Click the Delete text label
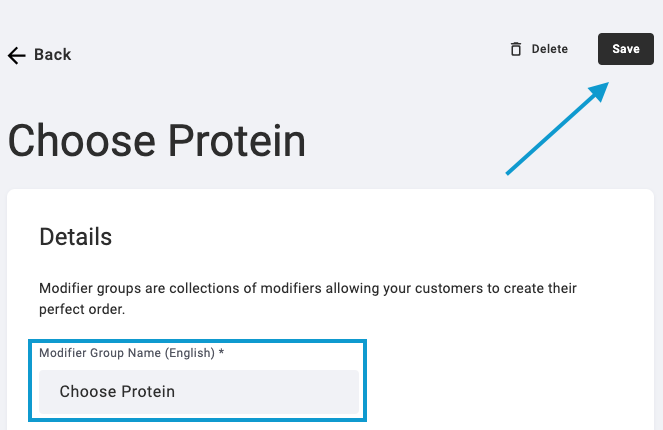Screen dimensions: 663x430 click(x=549, y=49)
